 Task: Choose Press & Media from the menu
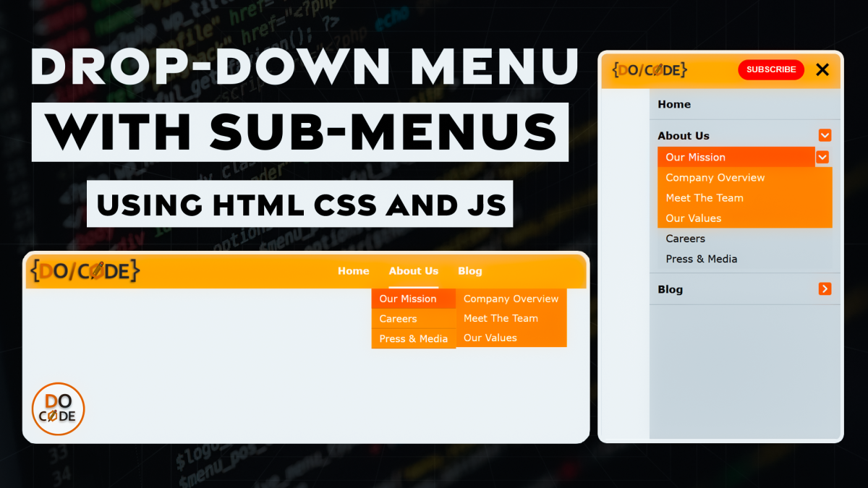tap(413, 338)
